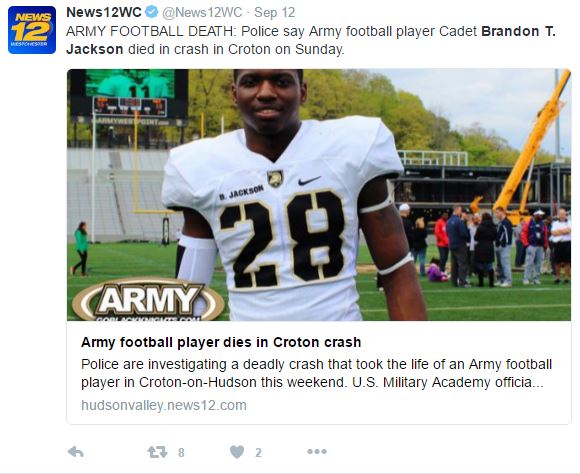The height and width of the screenshot is (474, 580).
Task: Open the News 12 Westchester avatar
Action: click(32, 30)
